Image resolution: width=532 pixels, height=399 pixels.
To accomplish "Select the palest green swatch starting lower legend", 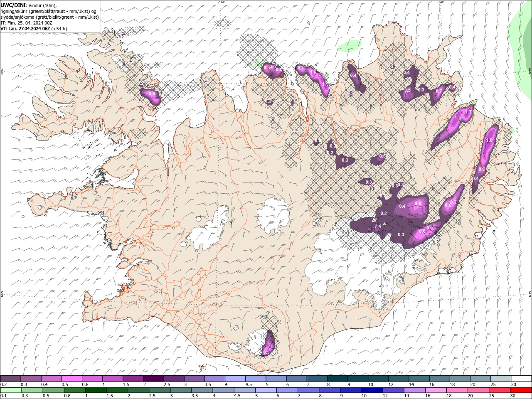I will coord(11,390).
